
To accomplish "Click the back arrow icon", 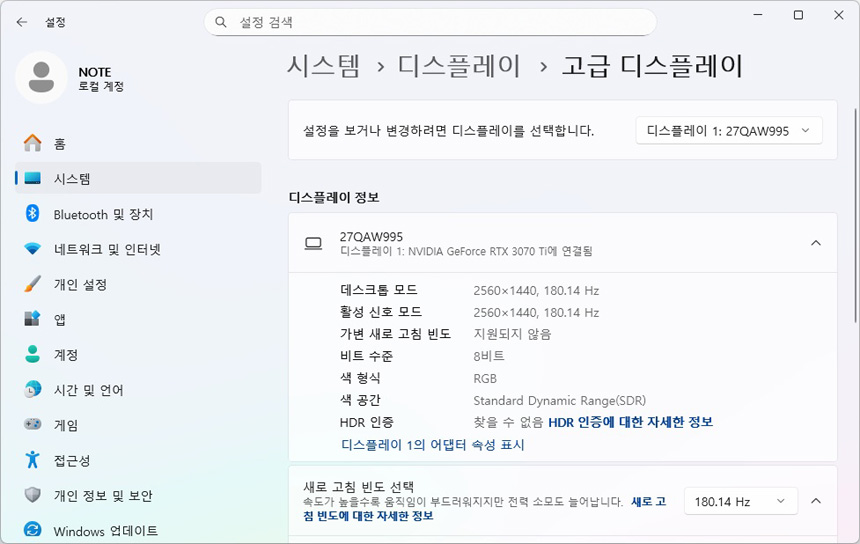I will pos(22,21).
